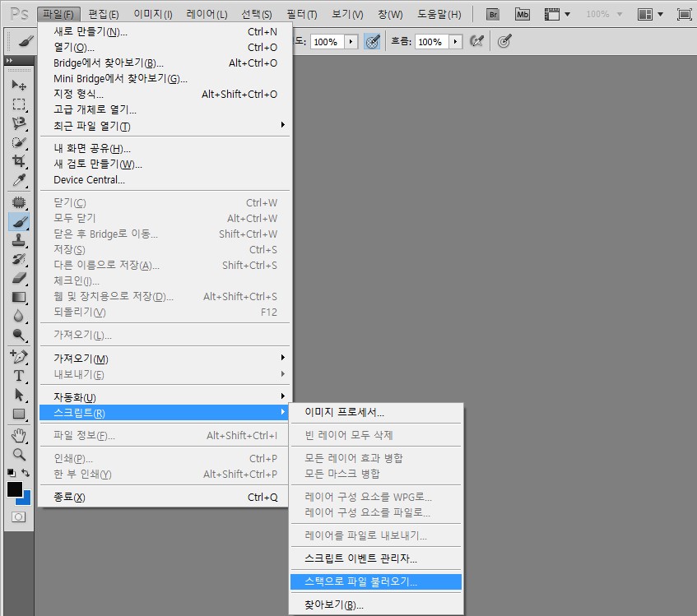Select the Eraser tool
Viewport: 697px width, 616px height.
pos(19,278)
